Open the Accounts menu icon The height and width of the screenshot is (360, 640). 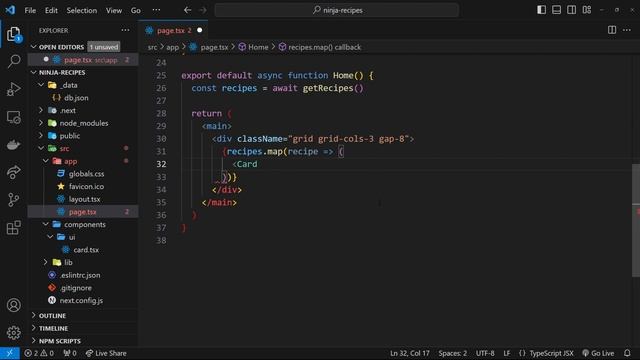pos(13,305)
